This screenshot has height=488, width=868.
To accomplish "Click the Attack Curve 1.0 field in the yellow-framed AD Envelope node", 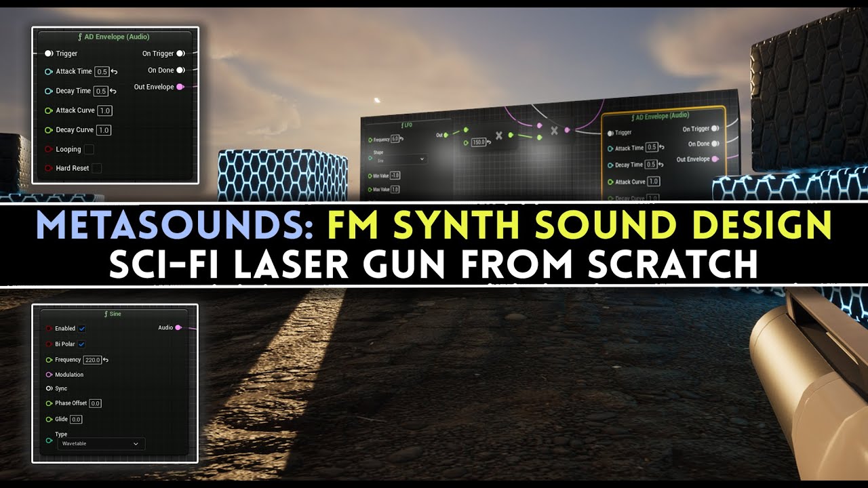I will tap(654, 182).
